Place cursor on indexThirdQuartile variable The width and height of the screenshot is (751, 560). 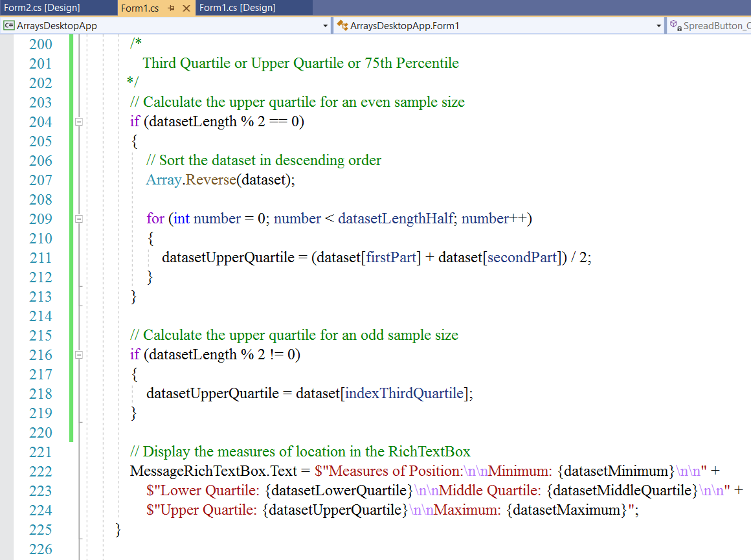[405, 394]
